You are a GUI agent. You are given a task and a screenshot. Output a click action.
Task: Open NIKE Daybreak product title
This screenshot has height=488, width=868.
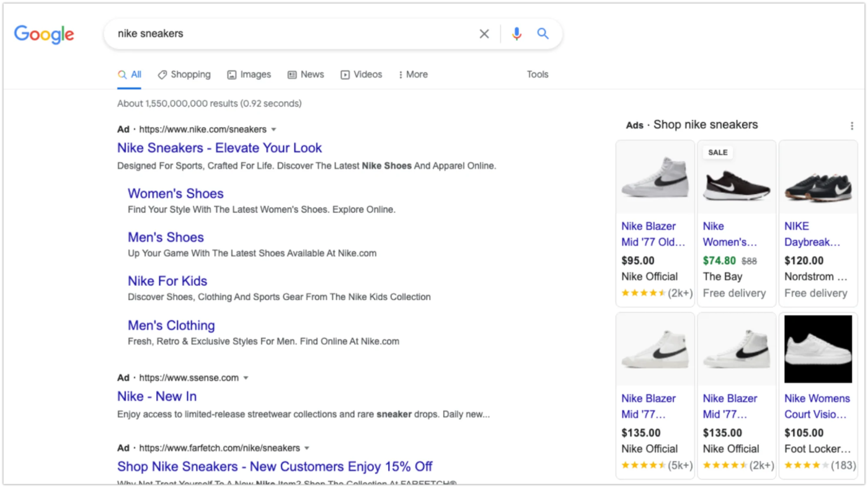click(812, 234)
